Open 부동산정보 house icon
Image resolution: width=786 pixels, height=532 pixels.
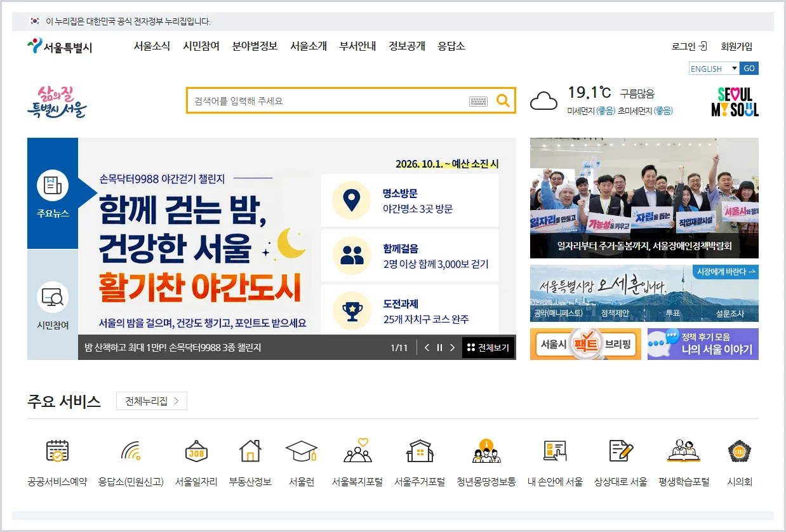[x=250, y=451]
